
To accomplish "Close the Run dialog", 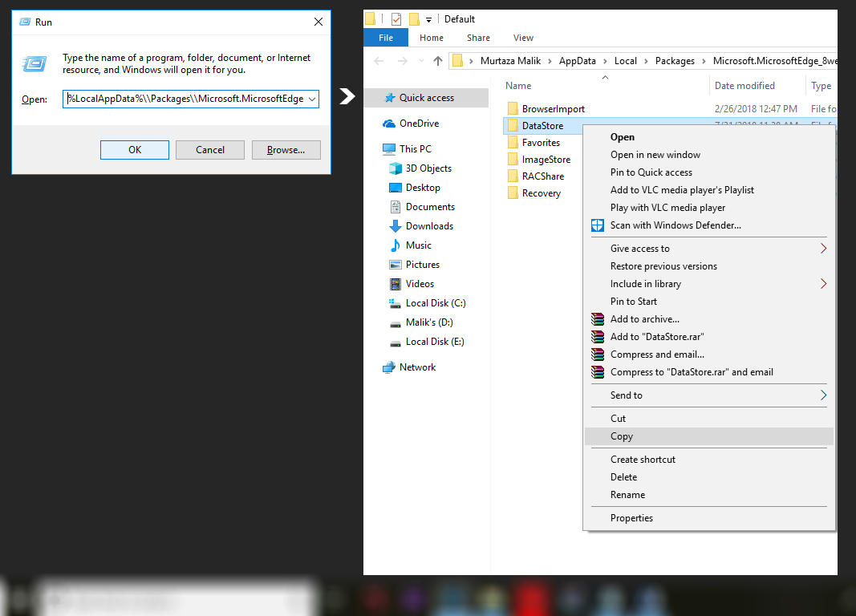I will coord(318,22).
